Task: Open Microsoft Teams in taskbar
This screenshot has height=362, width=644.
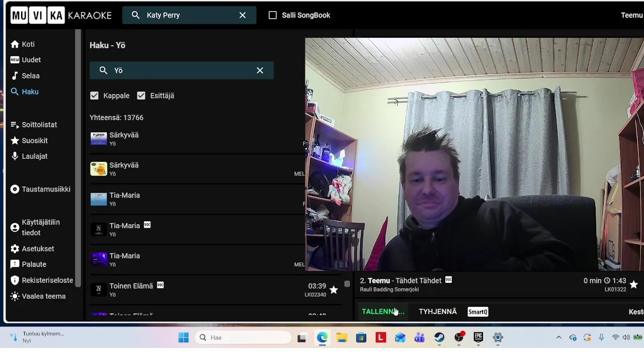Action: tap(420, 338)
